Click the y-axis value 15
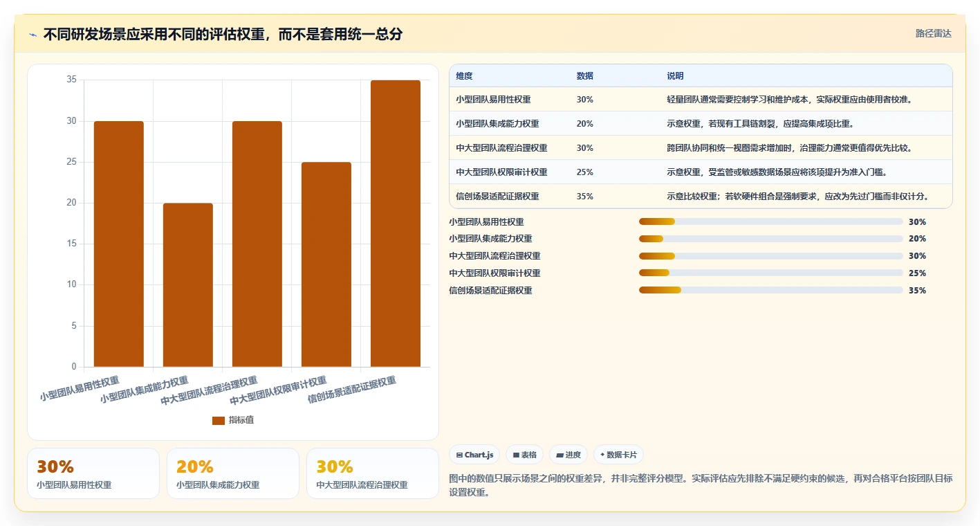Image resolution: width=980 pixels, height=526 pixels. click(72, 244)
